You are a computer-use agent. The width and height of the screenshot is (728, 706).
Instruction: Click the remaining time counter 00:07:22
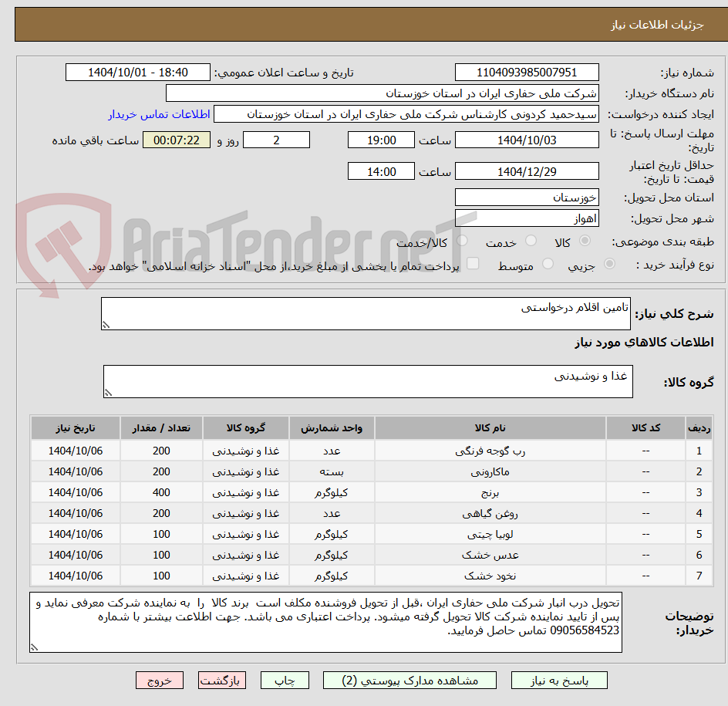click(x=177, y=140)
